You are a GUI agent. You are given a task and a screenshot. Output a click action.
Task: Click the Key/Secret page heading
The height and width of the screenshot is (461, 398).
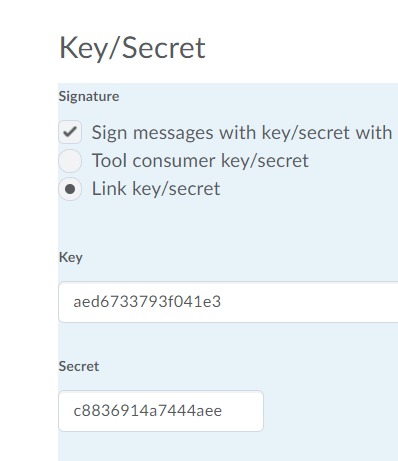(132, 48)
